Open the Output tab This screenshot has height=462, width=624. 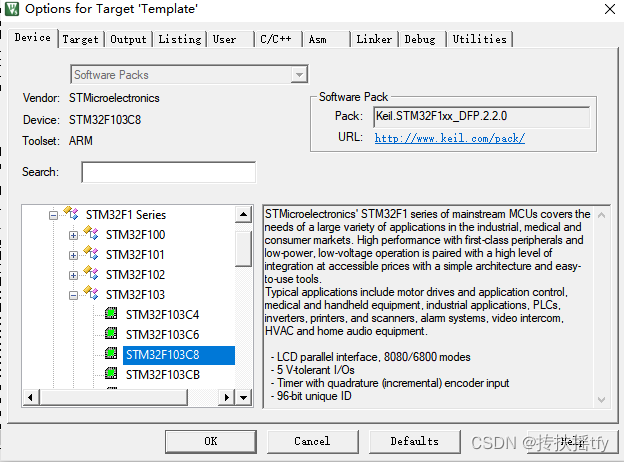(128, 39)
